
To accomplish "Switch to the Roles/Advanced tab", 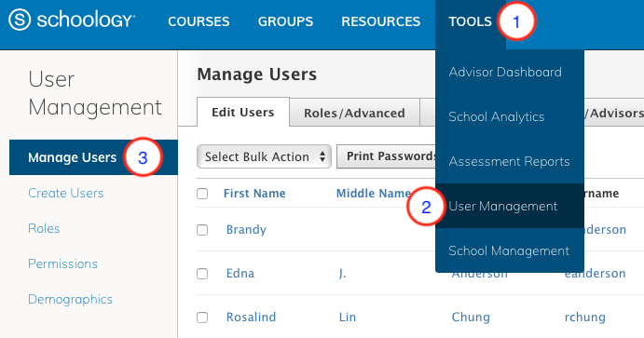I will [x=354, y=113].
